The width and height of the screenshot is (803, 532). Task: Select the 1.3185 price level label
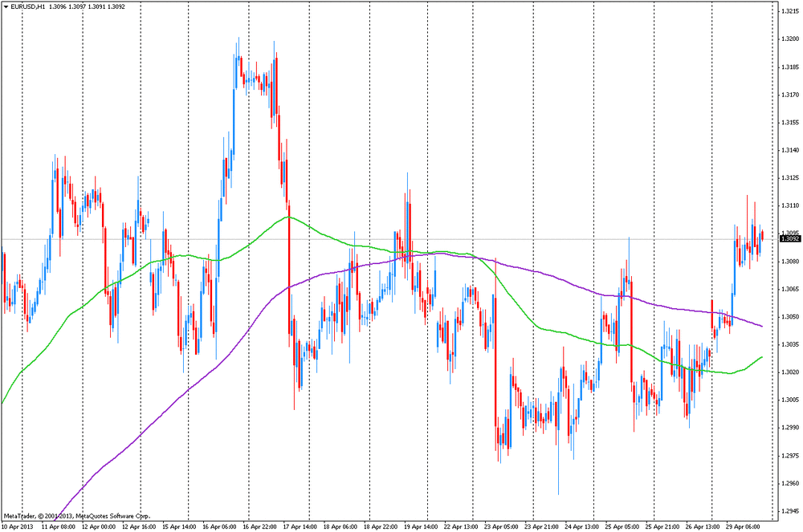click(x=790, y=67)
